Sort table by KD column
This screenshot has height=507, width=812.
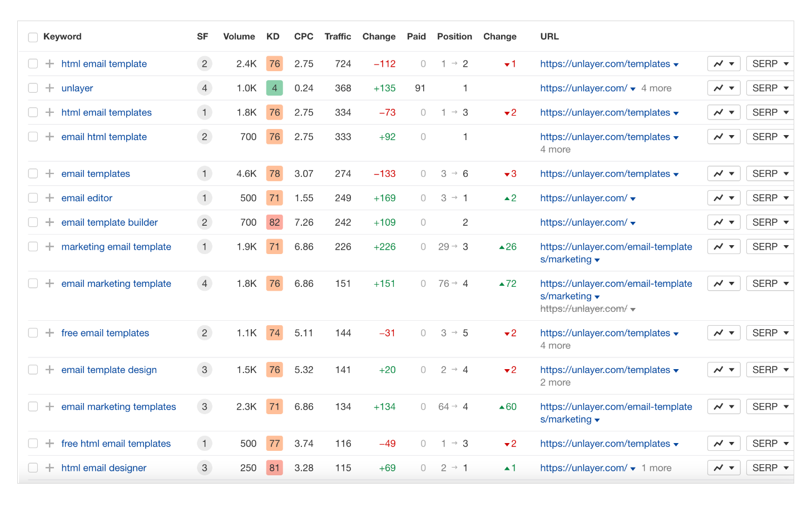click(273, 37)
